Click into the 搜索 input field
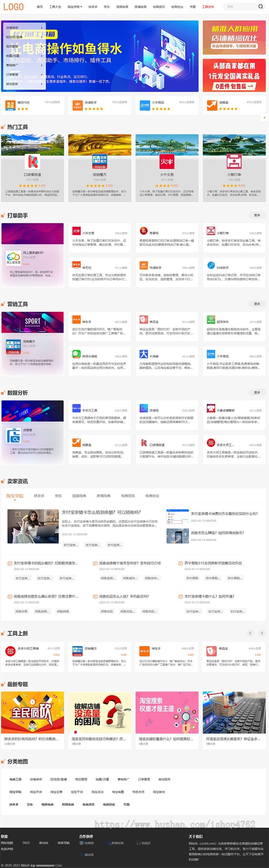This screenshot has height=868, width=269. [x=240, y=6]
